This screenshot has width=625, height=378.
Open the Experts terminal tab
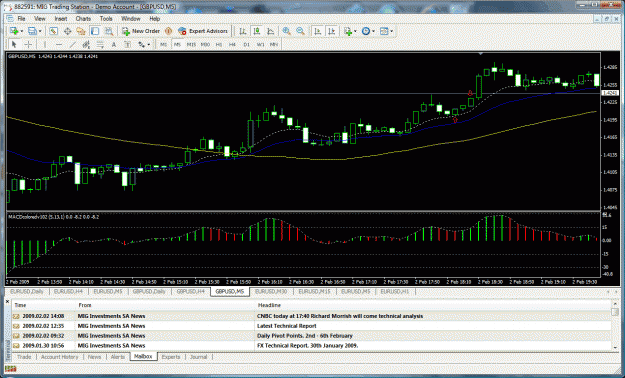[x=171, y=357]
